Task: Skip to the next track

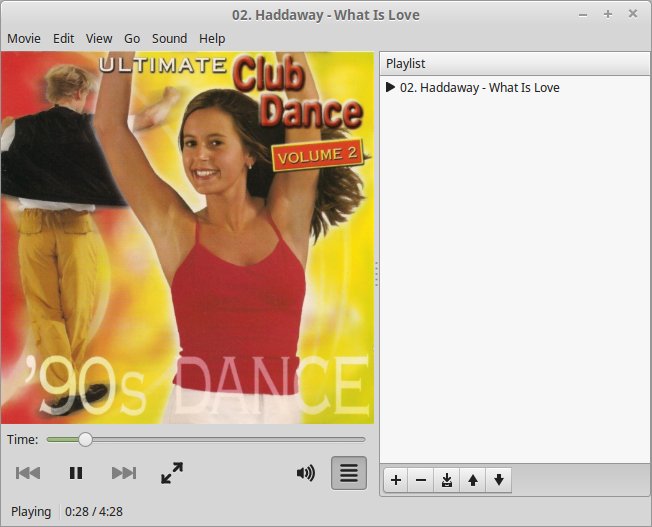Action: coord(124,473)
